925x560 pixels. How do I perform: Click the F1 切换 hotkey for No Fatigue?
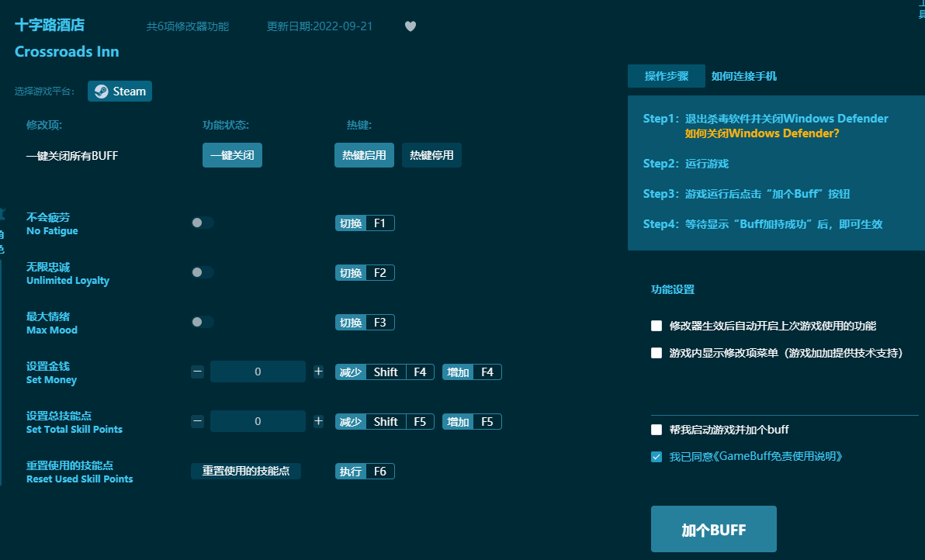pyautogui.click(x=365, y=223)
